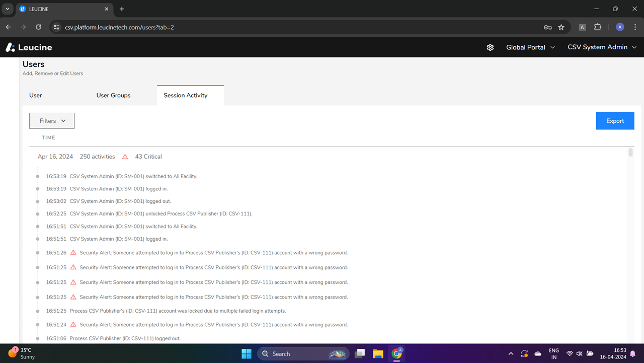Click the address bar URL
The image size is (644, 363).
tap(119, 27)
